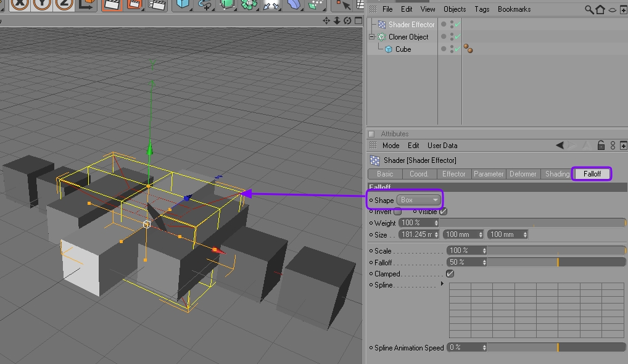The width and height of the screenshot is (628, 364).
Task: Click the home icon in Object Manager
Action: (x=600, y=9)
